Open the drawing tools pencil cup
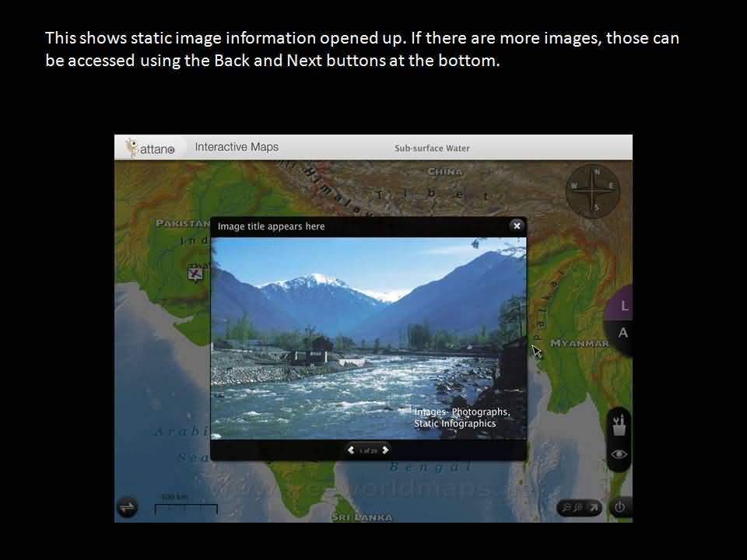 619,425
